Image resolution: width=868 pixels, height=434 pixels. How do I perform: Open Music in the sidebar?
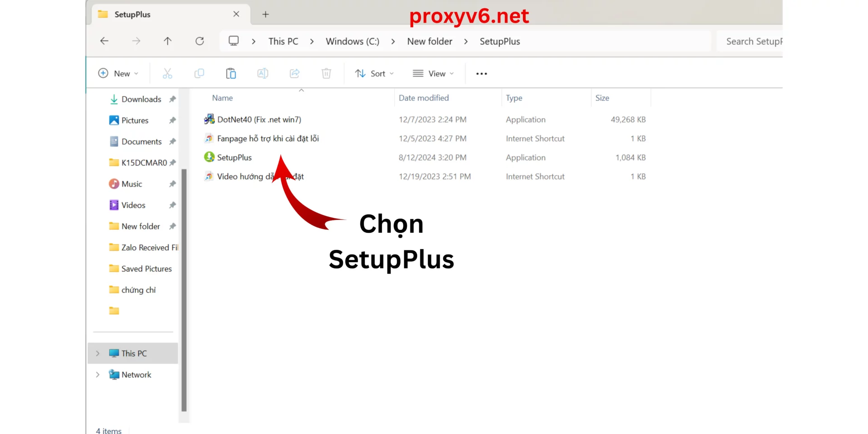click(x=132, y=184)
